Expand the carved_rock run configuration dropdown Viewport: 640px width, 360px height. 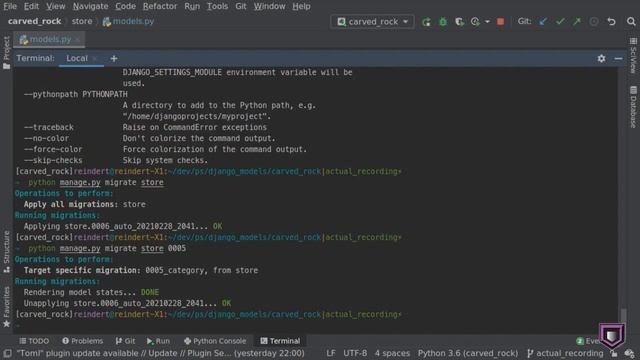[x=372, y=22]
